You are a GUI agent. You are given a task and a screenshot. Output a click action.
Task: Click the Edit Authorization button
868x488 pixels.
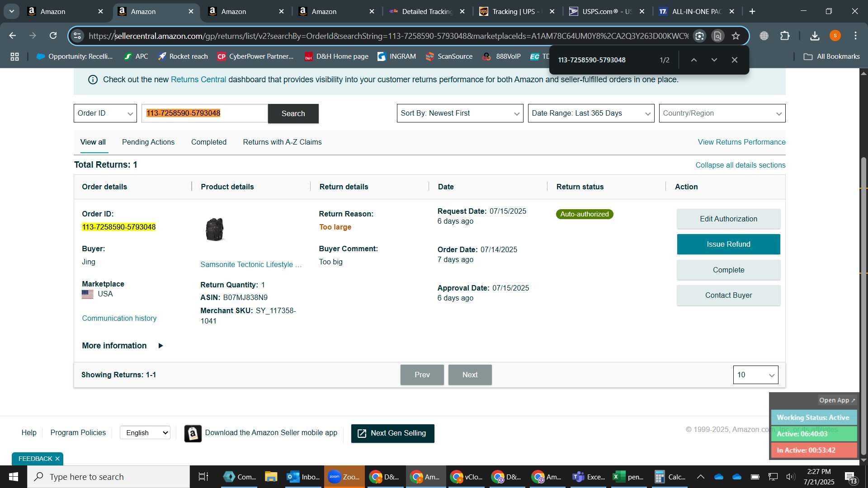pyautogui.click(x=728, y=219)
